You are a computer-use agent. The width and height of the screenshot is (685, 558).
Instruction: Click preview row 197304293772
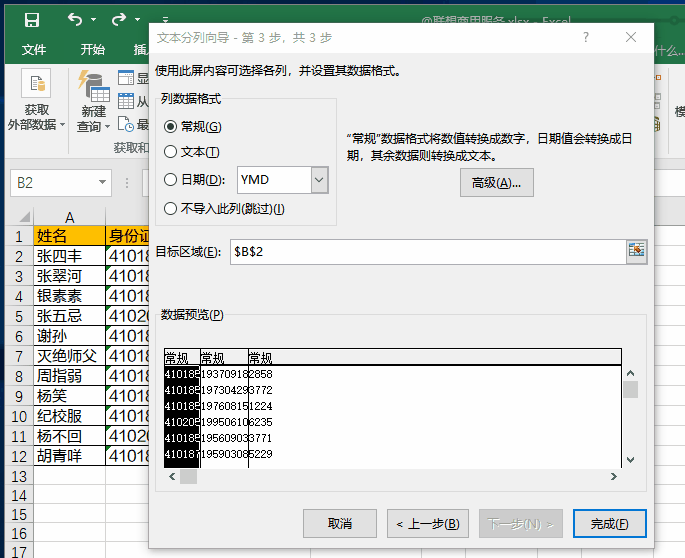click(218, 390)
